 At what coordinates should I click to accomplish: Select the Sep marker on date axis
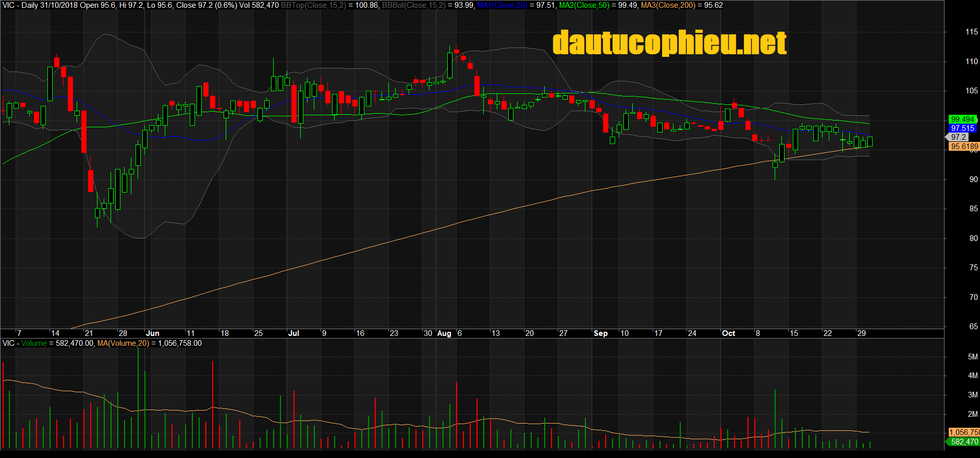click(x=601, y=333)
